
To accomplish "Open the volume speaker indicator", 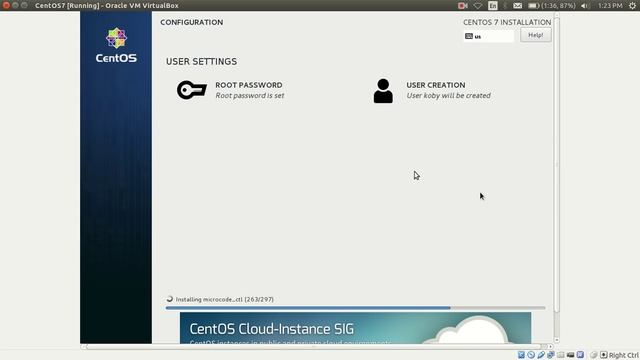I will tap(585, 6).
